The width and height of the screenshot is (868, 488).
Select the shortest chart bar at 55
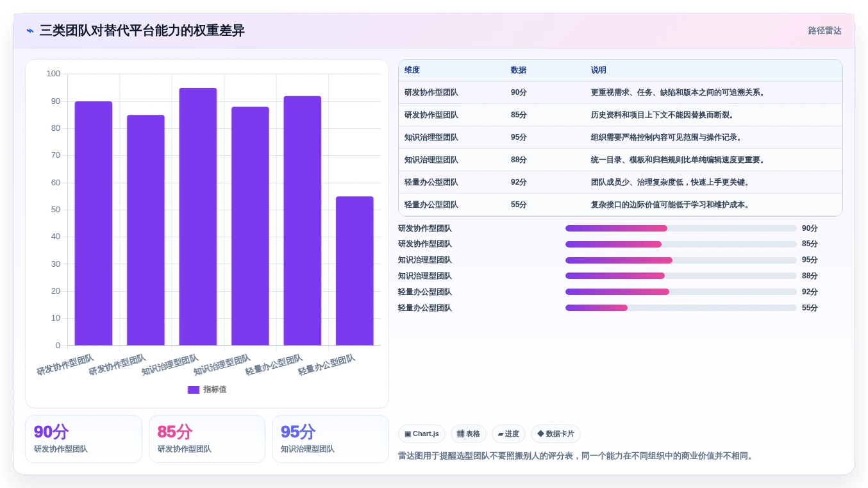tap(355, 271)
